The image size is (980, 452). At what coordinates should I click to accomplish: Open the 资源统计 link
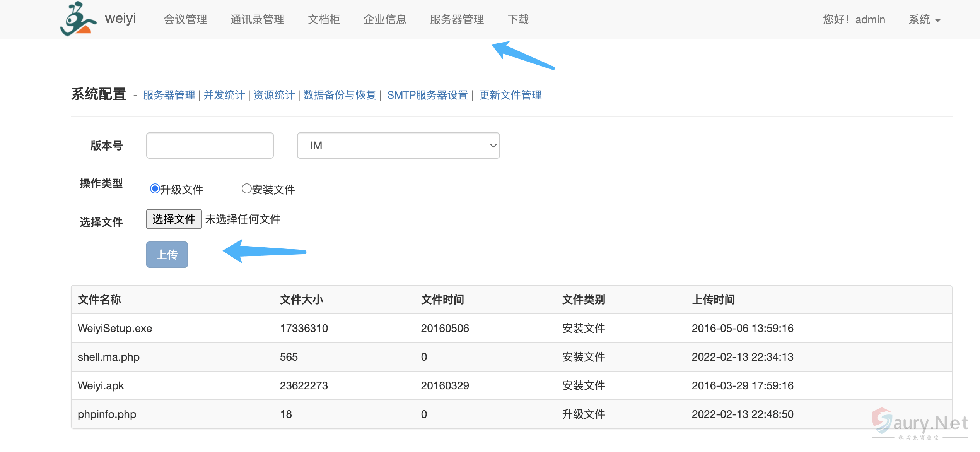click(x=274, y=95)
